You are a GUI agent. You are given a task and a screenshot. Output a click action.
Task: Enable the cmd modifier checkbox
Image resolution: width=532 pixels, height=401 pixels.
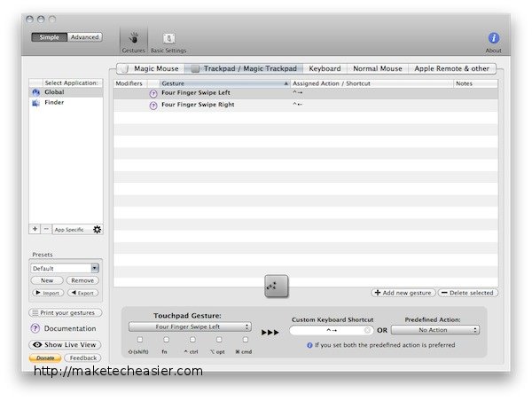[x=246, y=340]
